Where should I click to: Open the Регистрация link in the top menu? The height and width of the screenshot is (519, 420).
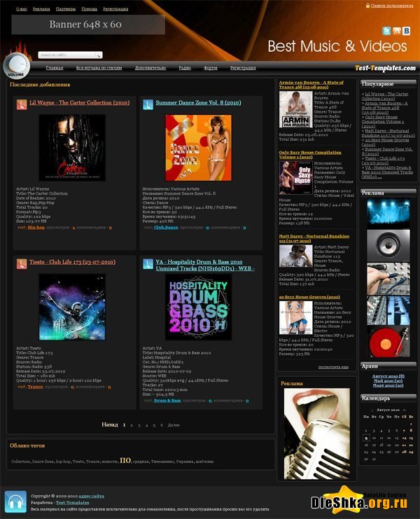pyautogui.click(x=115, y=9)
